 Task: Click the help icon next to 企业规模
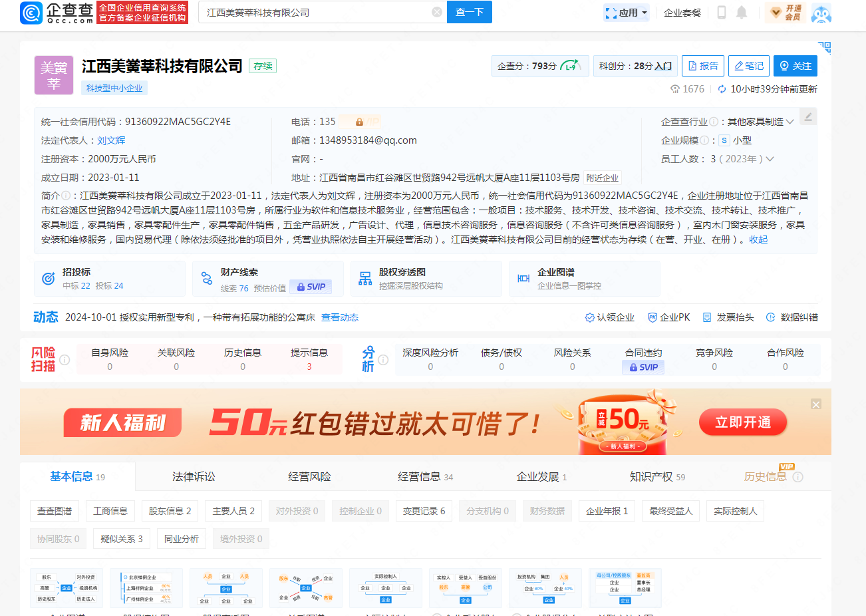(704, 140)
